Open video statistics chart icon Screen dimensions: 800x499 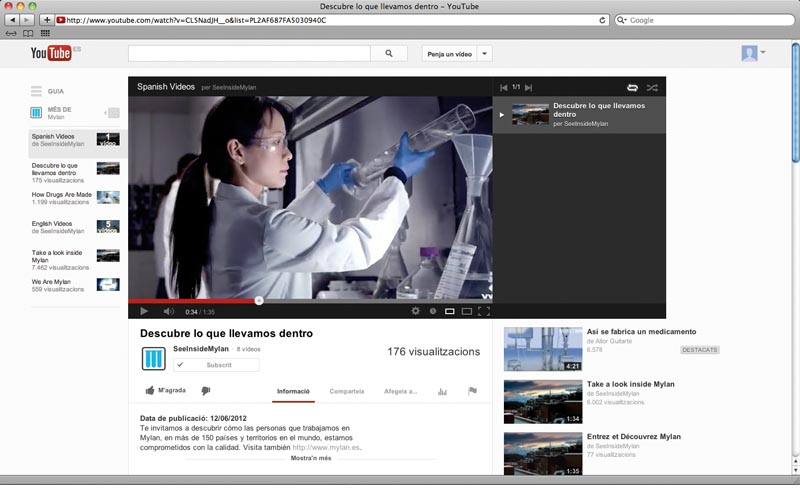pos(442,391)
